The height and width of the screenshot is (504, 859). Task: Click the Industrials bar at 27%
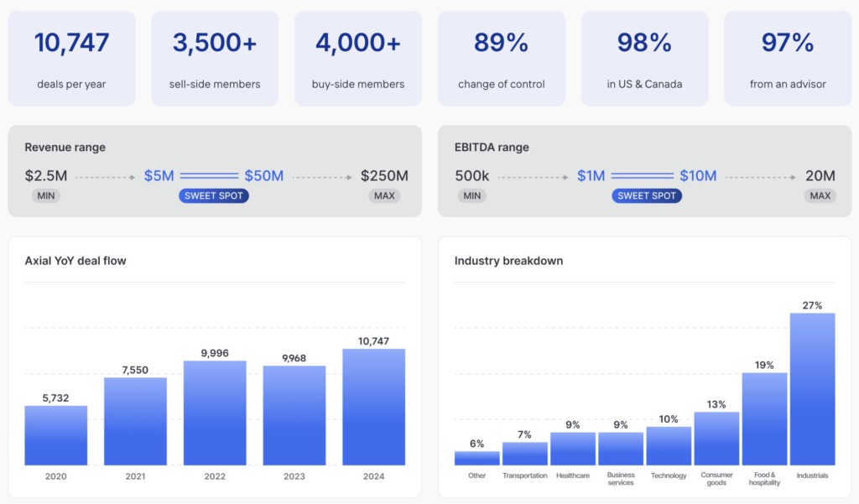(812, 389)
